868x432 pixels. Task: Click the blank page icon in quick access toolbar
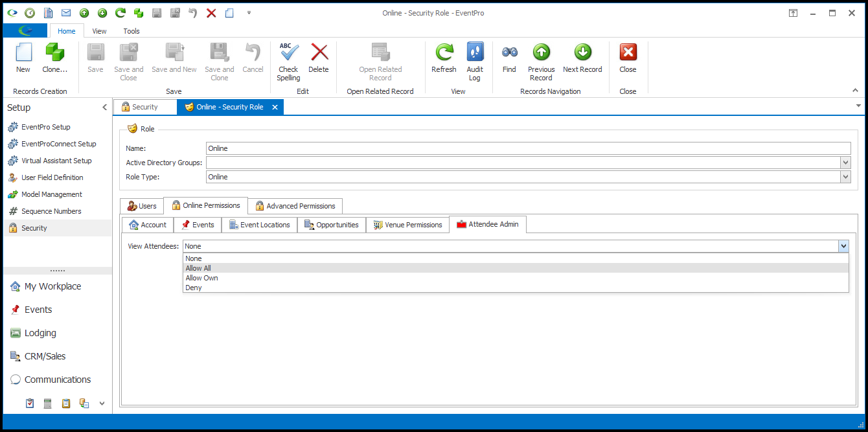point(229,13)
